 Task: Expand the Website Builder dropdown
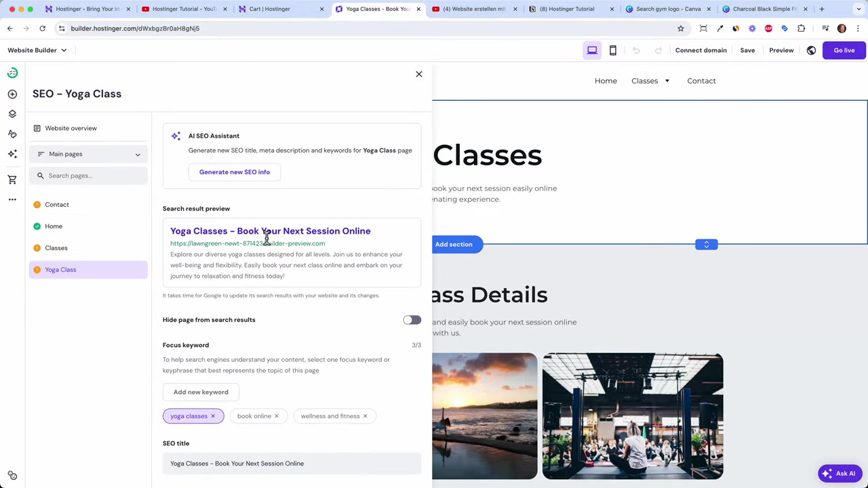[x=37, y=50]
